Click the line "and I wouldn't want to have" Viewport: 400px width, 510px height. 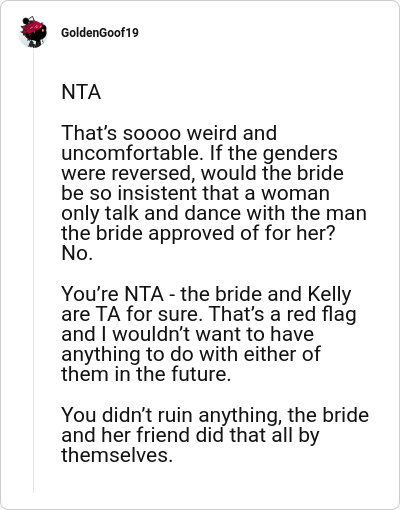coord(187,334)
